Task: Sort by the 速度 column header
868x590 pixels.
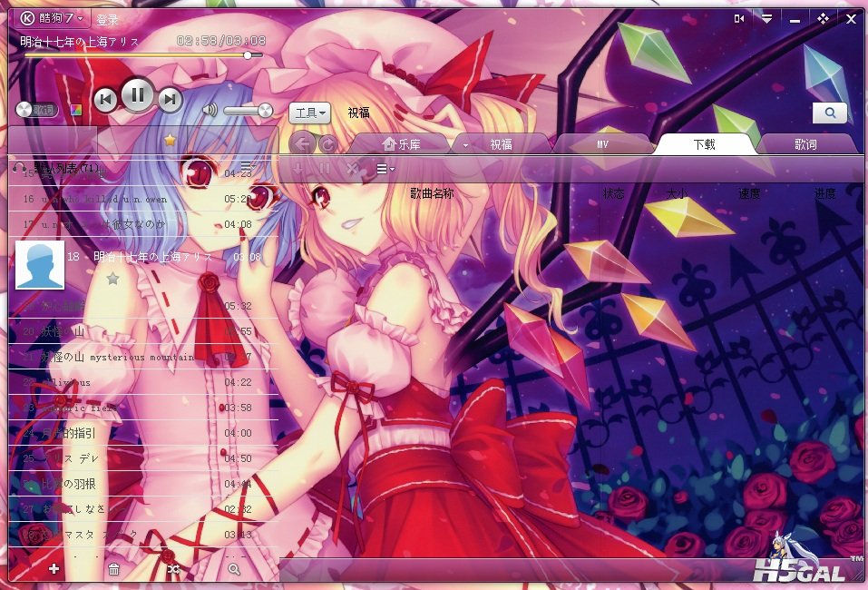Action: [749, 193]
